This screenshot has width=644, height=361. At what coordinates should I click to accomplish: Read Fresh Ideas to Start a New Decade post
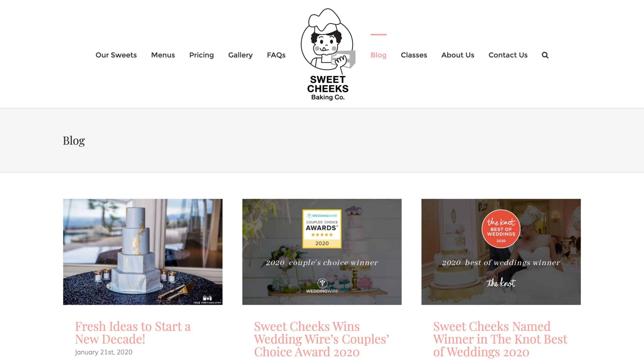133,333
